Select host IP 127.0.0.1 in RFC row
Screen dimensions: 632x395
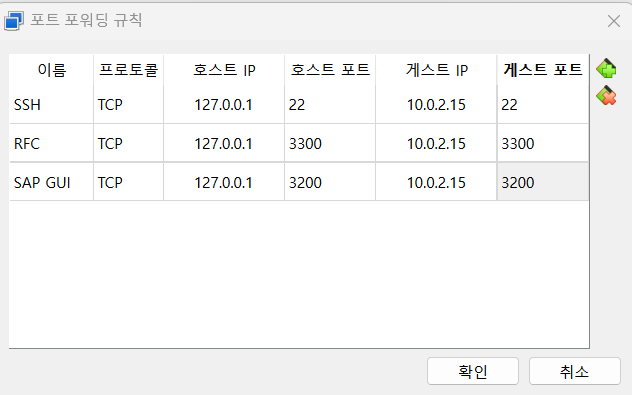(224, 143)
